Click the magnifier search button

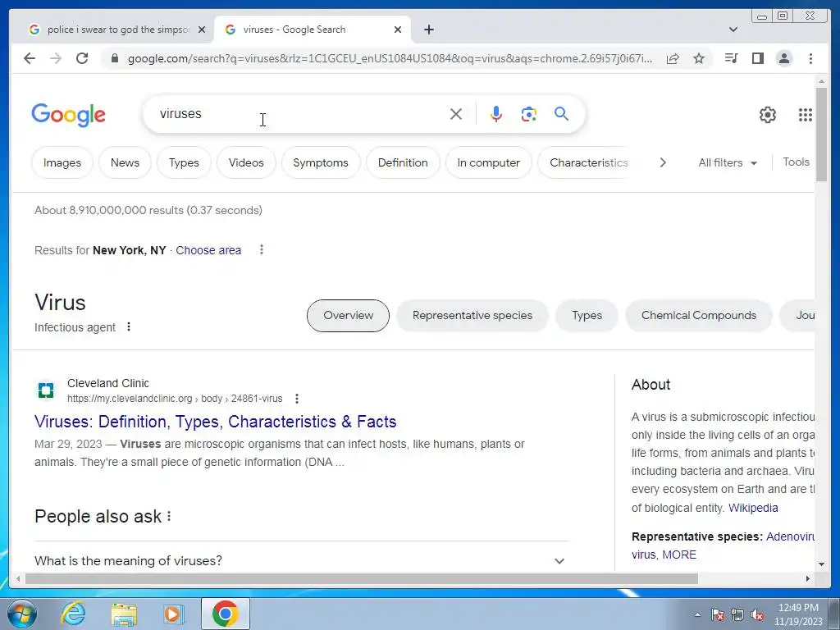(x=561, y=113)
